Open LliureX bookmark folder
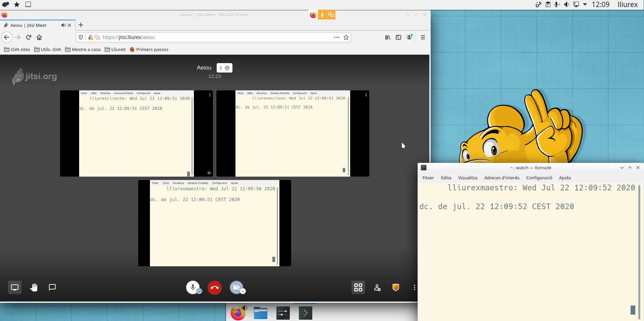This screenshot has width=644, height=321. 115,49
